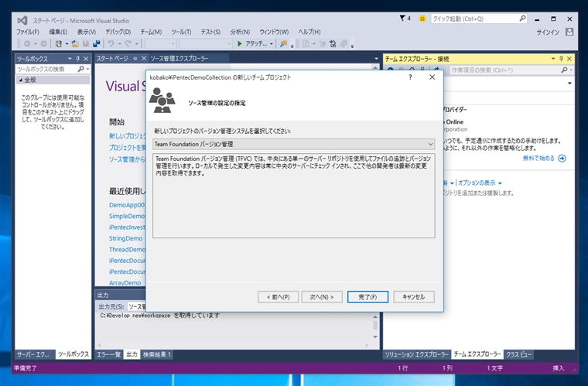Open the solution configurations combo box

coord(160,44)
